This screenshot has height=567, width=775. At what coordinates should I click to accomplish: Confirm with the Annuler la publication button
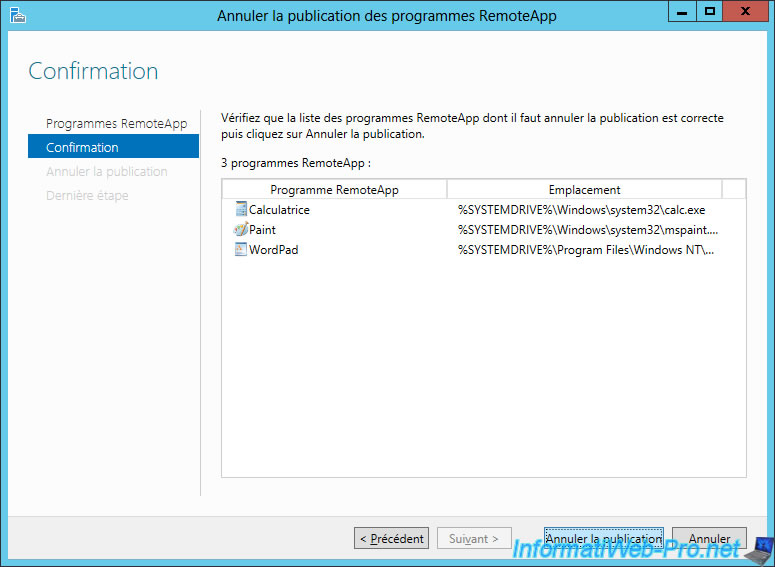click(x=603, y=538)
